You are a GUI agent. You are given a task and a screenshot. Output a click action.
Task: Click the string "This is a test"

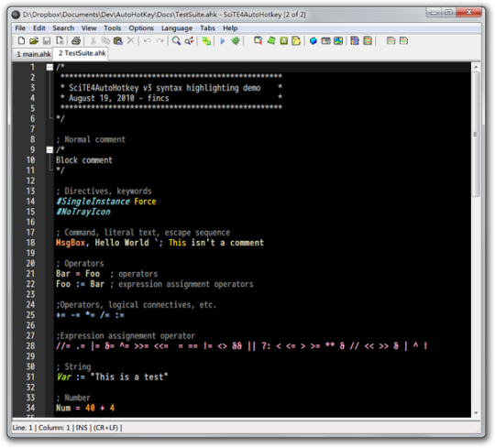coord(129,377)
